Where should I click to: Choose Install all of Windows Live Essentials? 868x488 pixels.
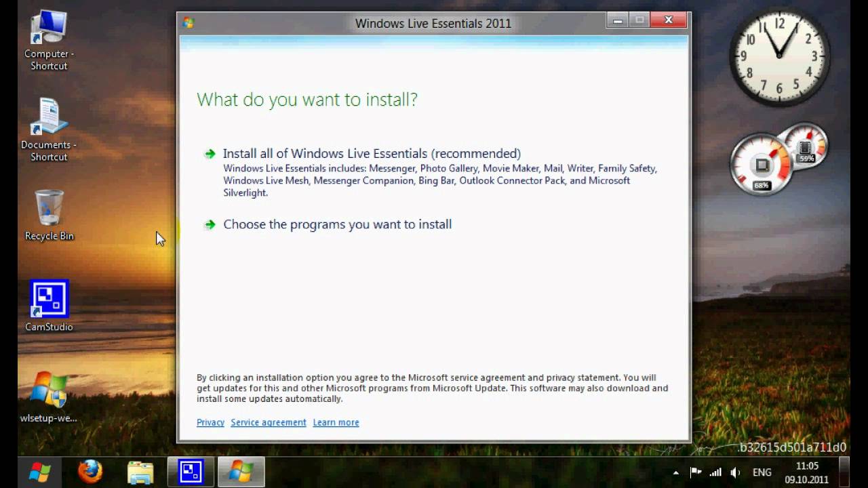(372, 154)
